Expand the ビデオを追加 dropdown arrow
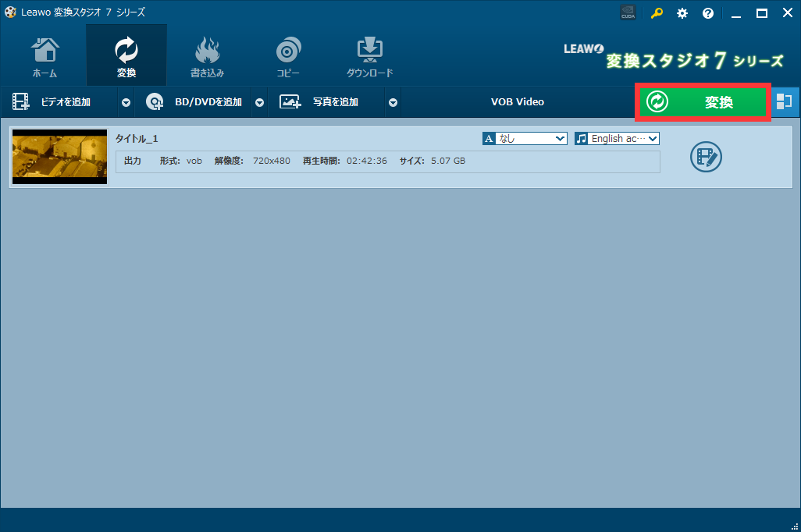 pos(126,101)
